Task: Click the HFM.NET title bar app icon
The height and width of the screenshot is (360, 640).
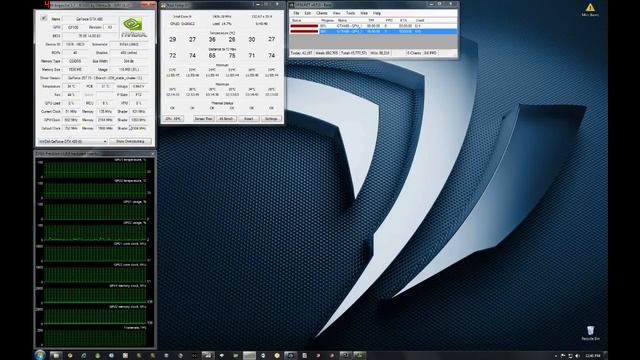Action: coord(292,5)
